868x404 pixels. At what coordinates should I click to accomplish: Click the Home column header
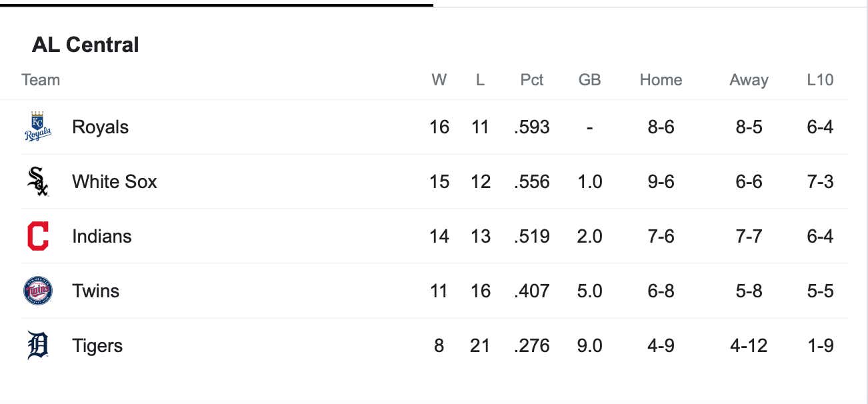click(661, 80)
